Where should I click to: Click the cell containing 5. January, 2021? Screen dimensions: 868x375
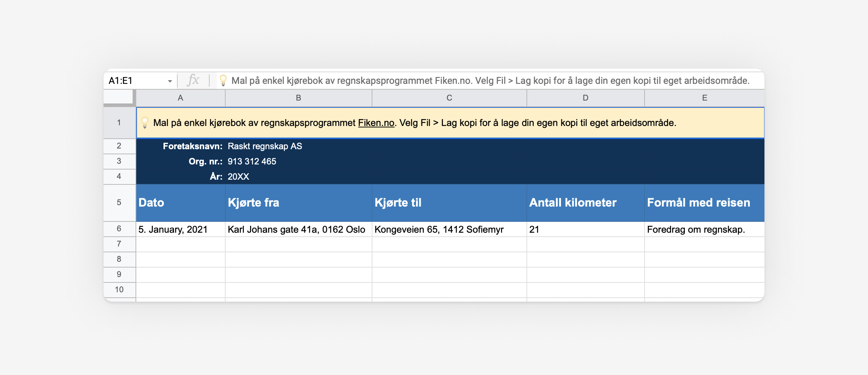click(181, 229)
